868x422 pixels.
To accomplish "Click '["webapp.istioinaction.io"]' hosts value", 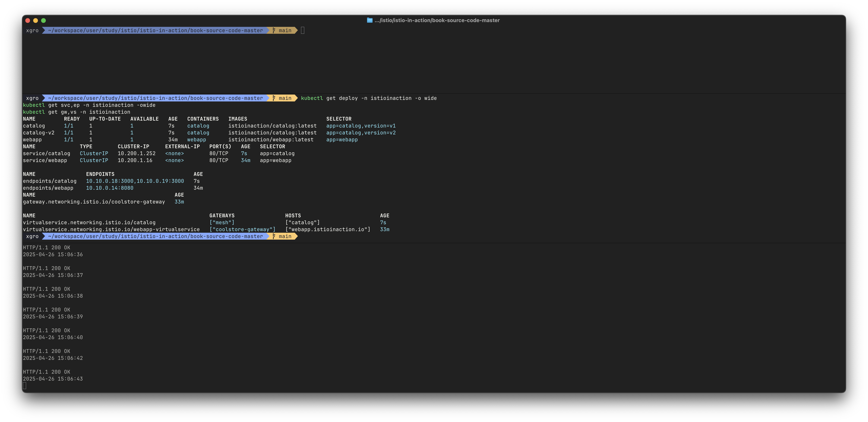I will pos(328,229).
